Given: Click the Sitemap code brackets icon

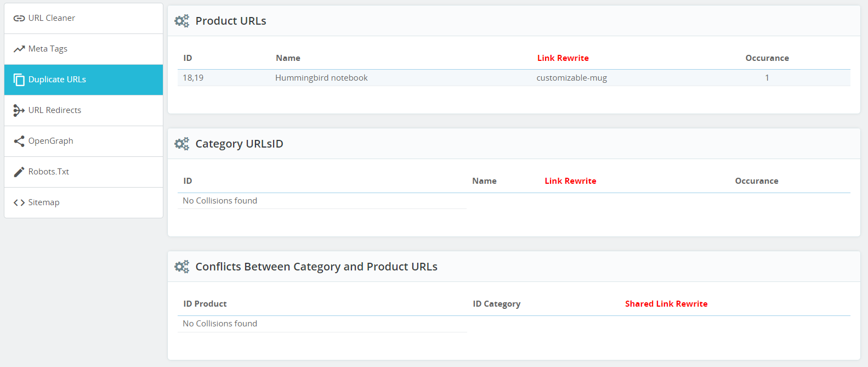Looking at the screenshot, I should 19,202.
